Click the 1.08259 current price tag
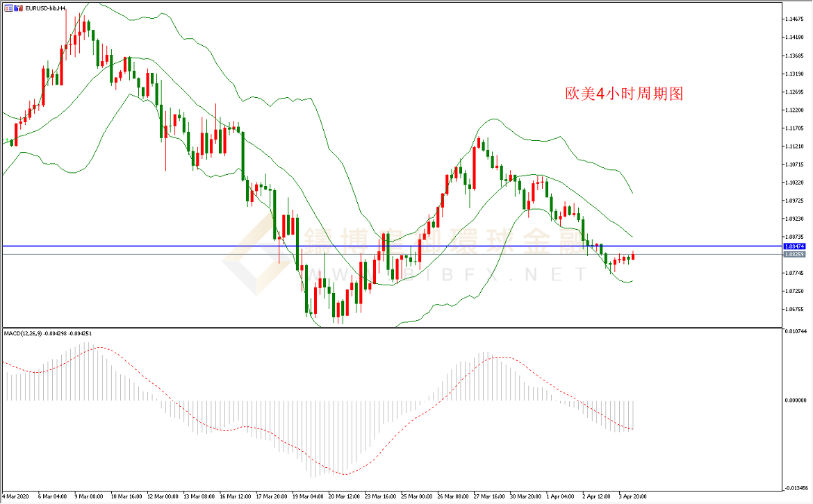The height and width of the screenshot is (504, 813). tap(794, 255)
